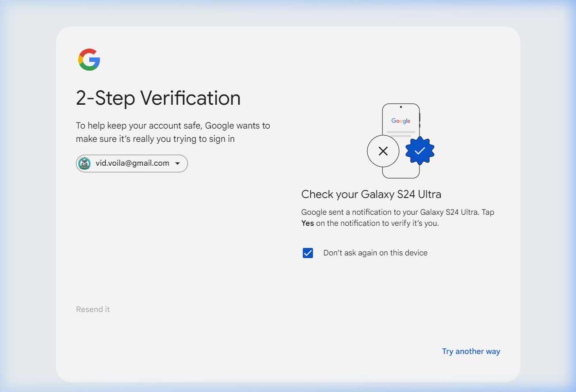Click the phone outline illustration body
The width and height of the screenshot is (576, 392).
click(401, 170)
